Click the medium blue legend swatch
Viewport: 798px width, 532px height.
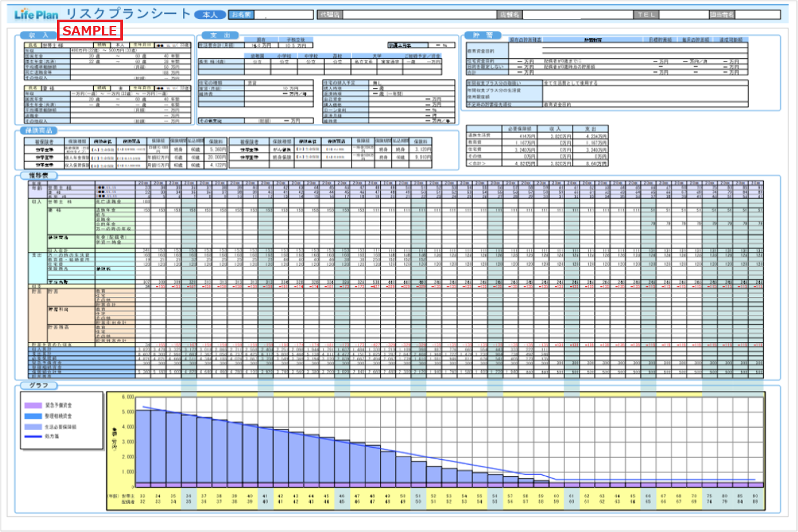point(31,415)
